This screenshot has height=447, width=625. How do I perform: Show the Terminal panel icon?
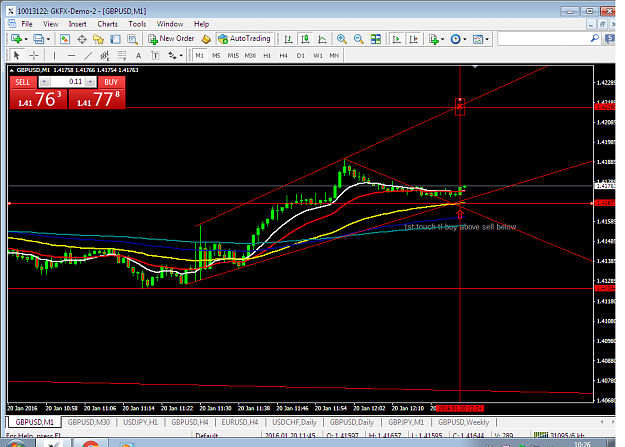pos(115,39)
